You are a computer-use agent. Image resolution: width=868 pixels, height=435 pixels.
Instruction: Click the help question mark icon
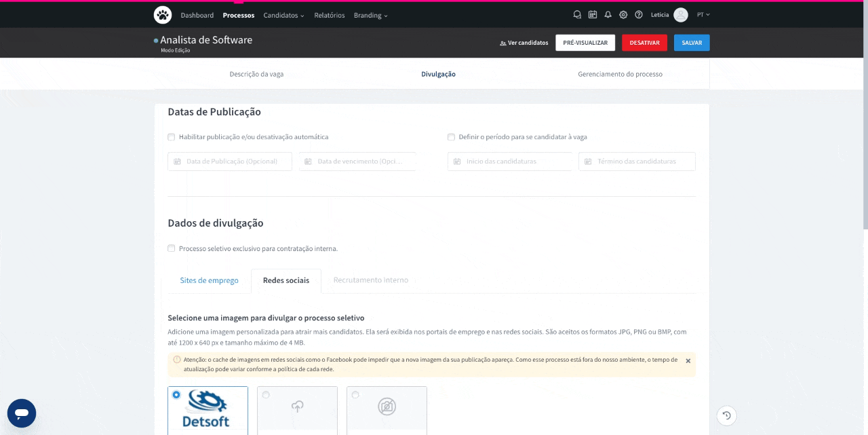click(639, 15)
